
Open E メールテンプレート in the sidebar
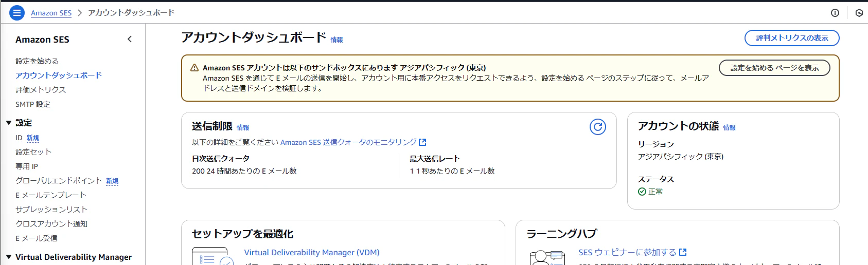coord(51,195)
